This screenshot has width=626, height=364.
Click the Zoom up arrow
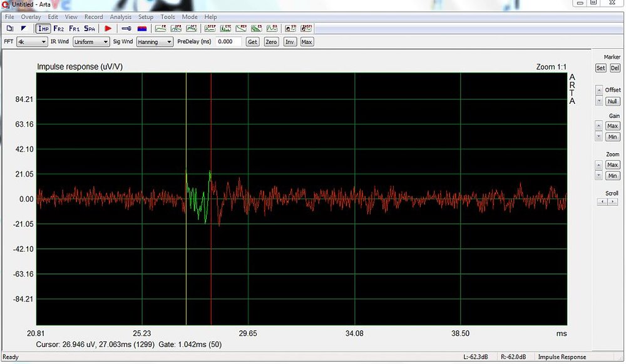click(598, 164)
